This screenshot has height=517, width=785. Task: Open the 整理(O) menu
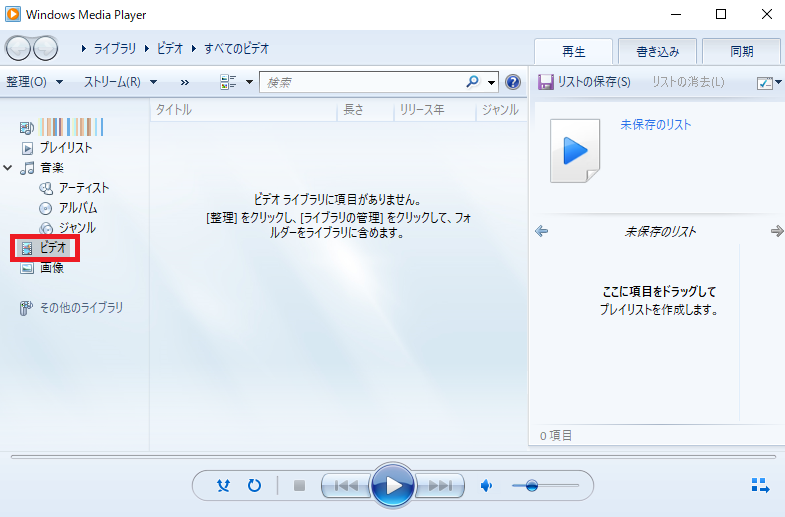(x=34, y=82)
